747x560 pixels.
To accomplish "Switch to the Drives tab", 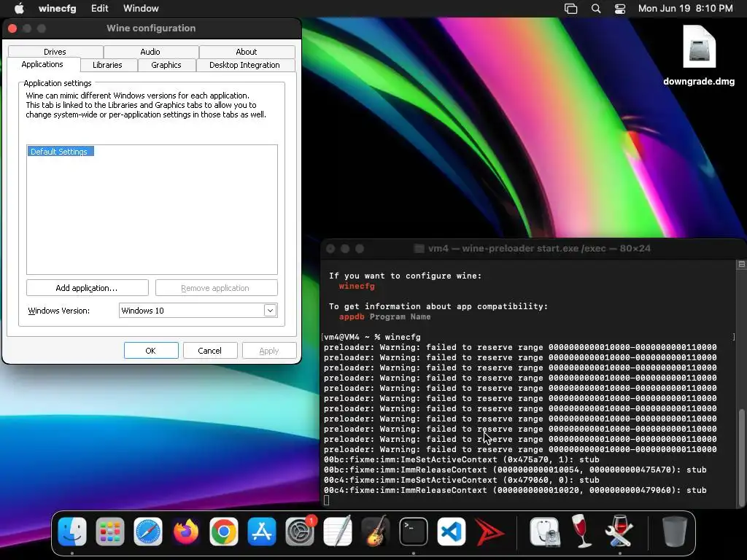I will click(55, 52).
